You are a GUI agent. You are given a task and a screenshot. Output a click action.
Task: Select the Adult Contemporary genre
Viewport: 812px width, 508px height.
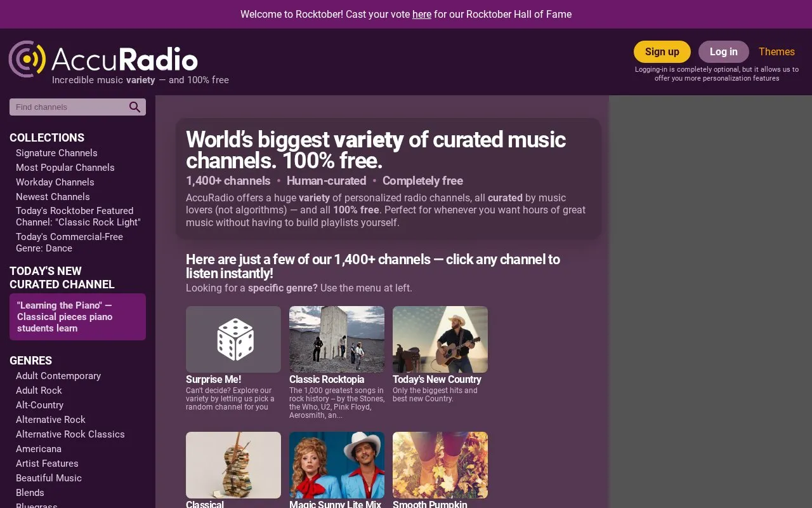[x=58, y=376]
